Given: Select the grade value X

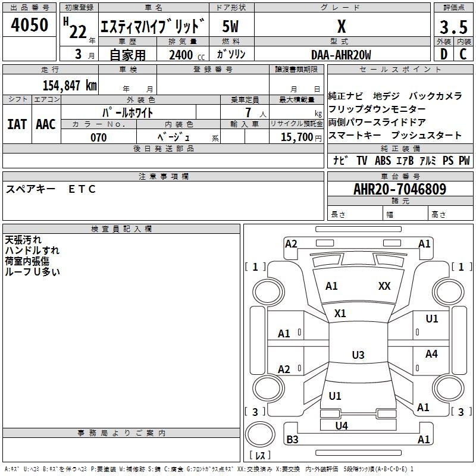Looking at the screenshot, I should click(x=342, y=26).
